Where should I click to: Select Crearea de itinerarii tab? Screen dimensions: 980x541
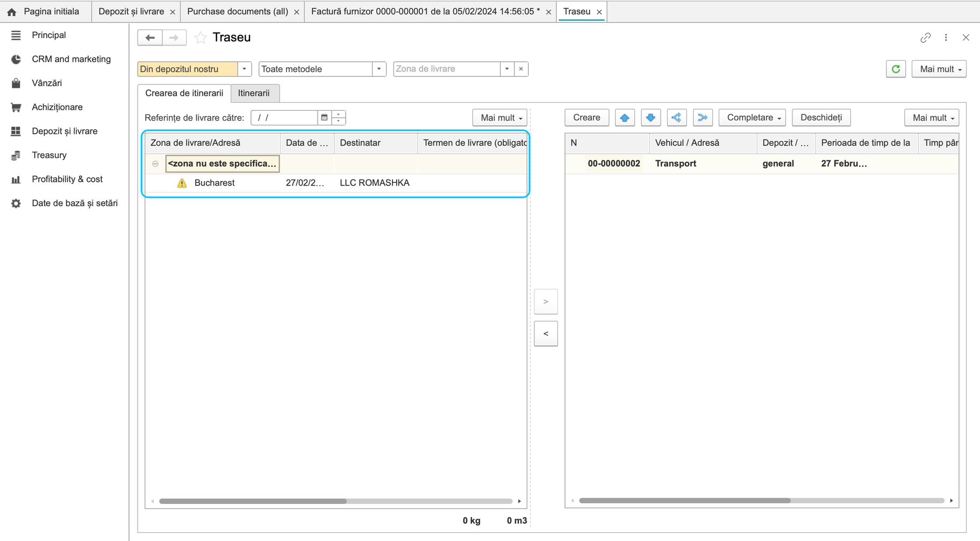[184, 93]
